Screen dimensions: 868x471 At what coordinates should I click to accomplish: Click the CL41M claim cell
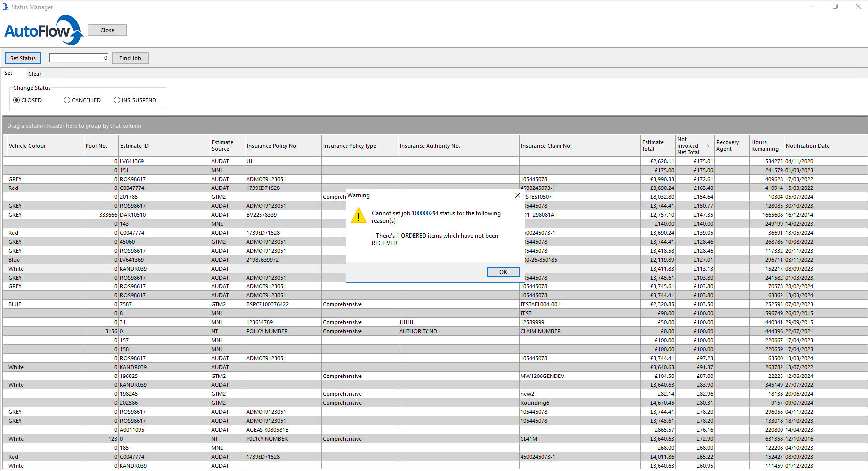(x=580, y=439)
